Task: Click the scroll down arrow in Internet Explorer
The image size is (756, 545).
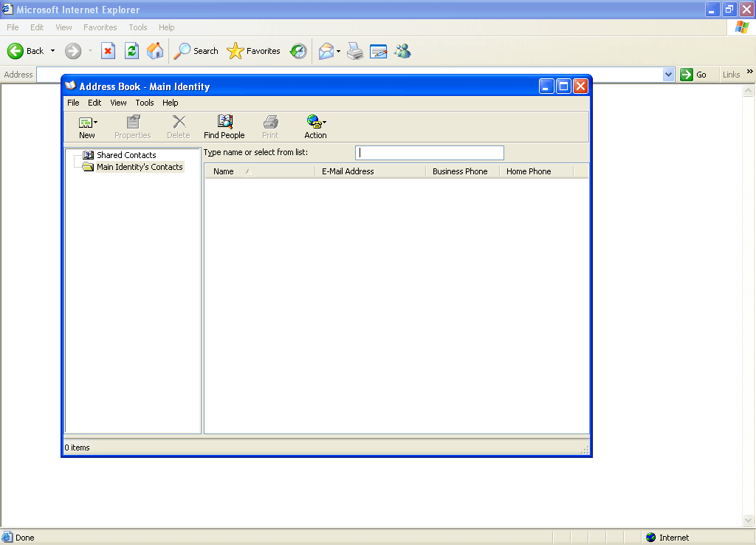Action: point(749,520)
